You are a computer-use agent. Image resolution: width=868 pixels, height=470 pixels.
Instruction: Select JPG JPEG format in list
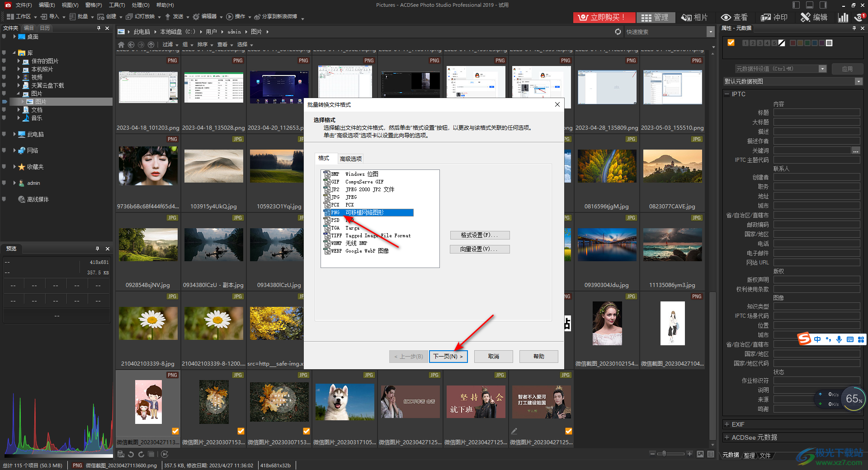click(340, 197)
